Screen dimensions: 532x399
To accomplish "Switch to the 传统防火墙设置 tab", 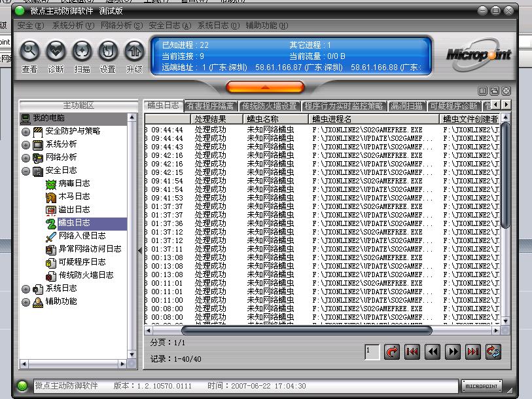I will [x=270, y=106].
